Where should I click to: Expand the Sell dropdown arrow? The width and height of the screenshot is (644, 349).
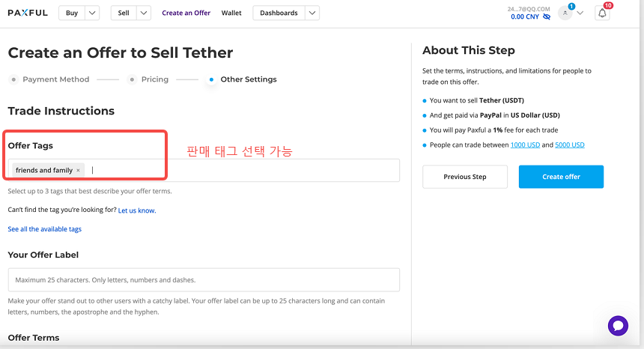click(x=143, y=13)
